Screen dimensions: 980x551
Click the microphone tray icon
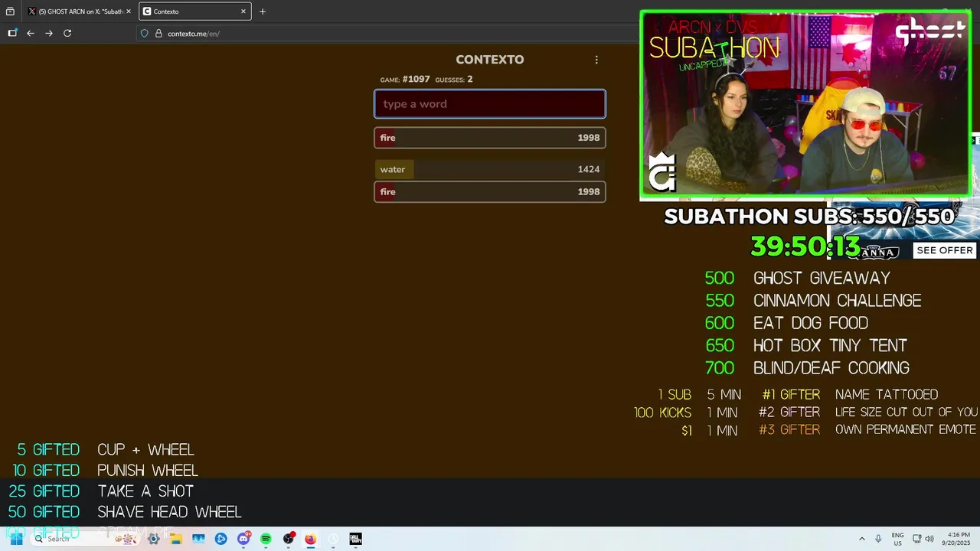[878, 539]
